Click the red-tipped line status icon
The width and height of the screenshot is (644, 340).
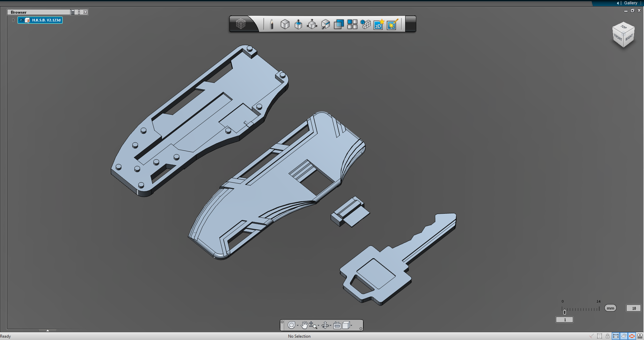point(591,336)
